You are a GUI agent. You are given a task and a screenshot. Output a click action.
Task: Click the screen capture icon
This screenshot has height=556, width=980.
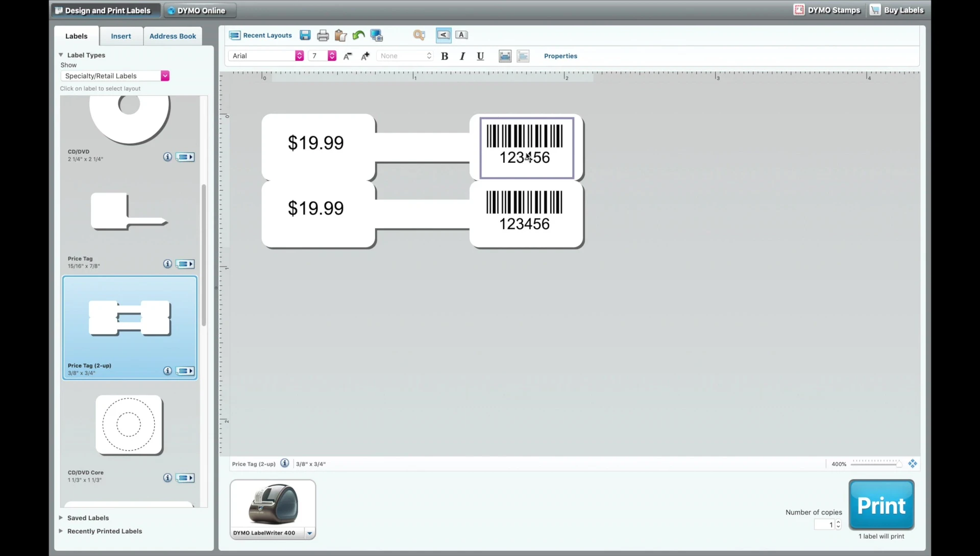377,35
